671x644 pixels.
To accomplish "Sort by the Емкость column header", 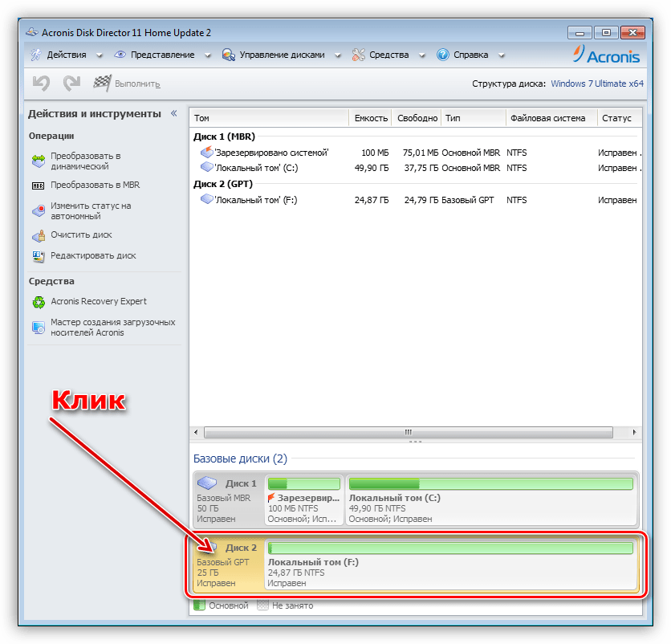I will click(x=371, y=118).
